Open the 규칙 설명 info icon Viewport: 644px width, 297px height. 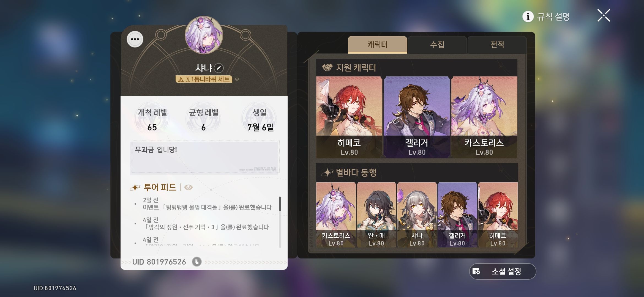pos(528,16)
